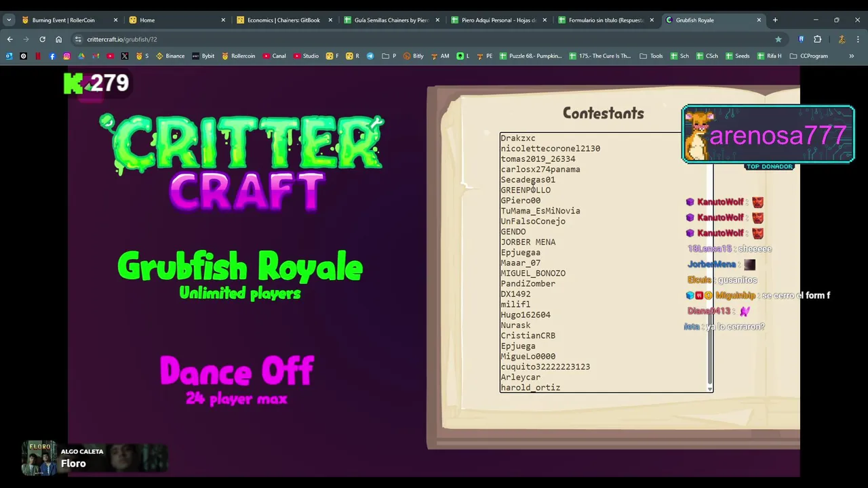
Task: Open the Extensions puzzle icon
Action: coord(817,39)
